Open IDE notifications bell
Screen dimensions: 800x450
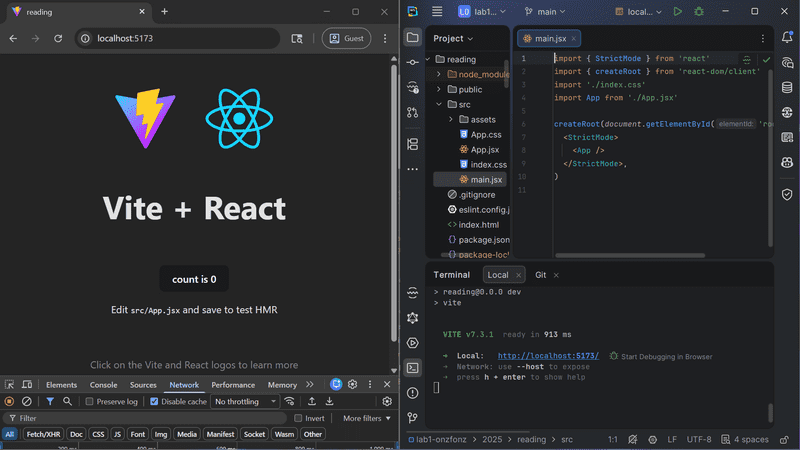pos(787,37)
